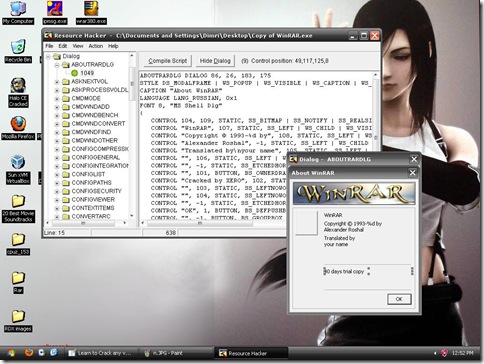484x364 pixels.
Task: Open cpuz_153 folder on desktop
Action: coord(18,244)
